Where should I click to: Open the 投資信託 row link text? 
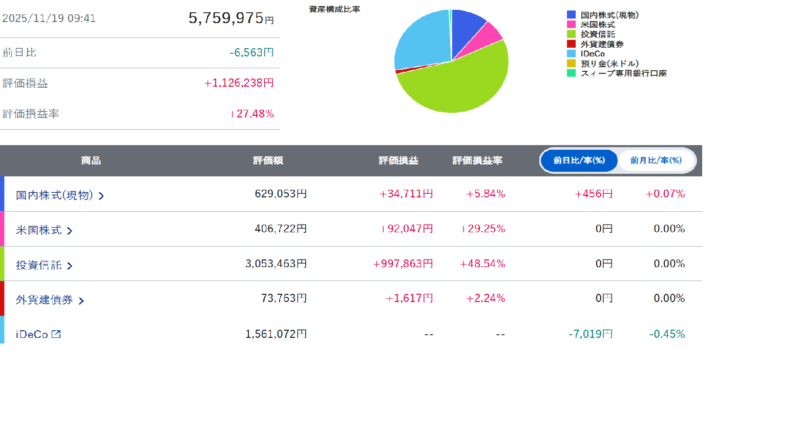[38, 265]
